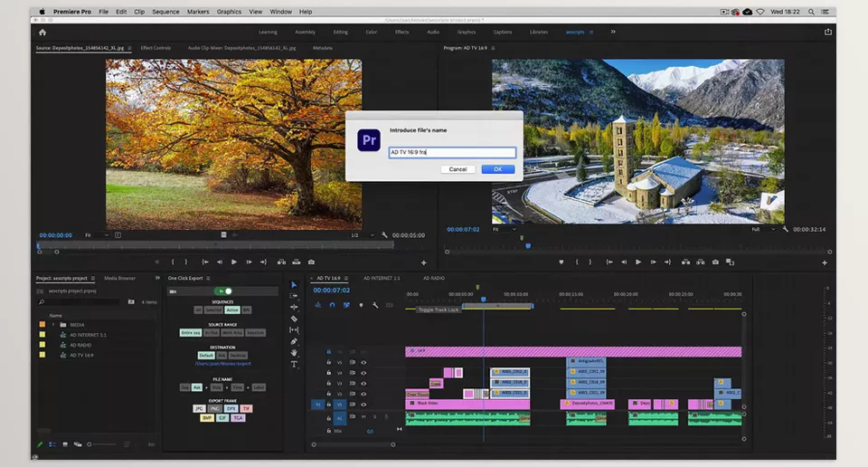
Task: Open the Graphics menu in menu bar
Action: (229, 12)
